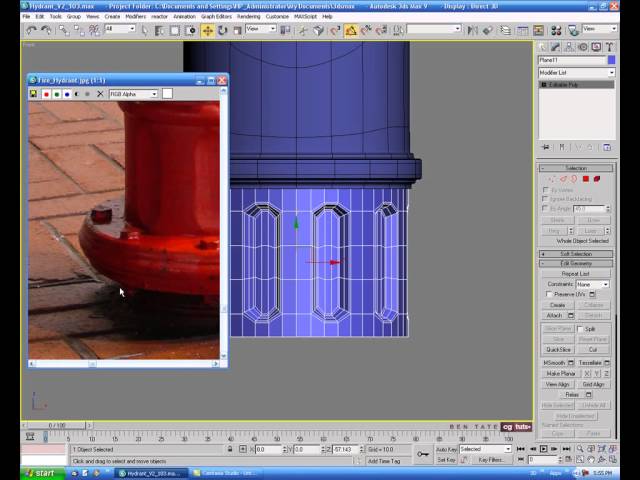Viewport: 640px width, 480px height.
Task: Click the object color swatch beside Plane11
Action: tap(611, 60)
